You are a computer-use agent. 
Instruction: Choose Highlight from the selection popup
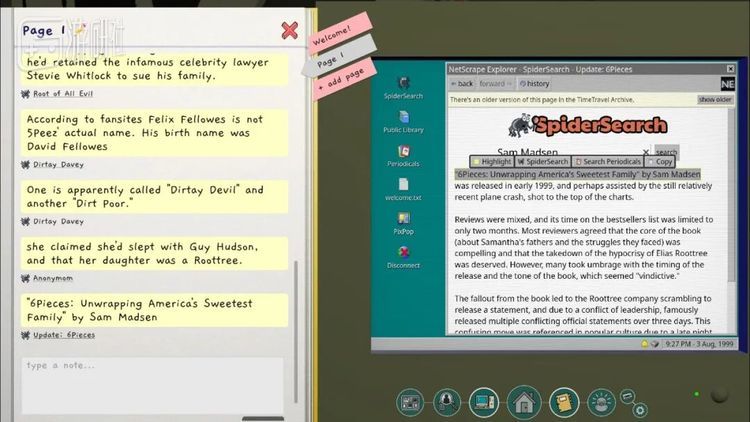click(492, 161)
